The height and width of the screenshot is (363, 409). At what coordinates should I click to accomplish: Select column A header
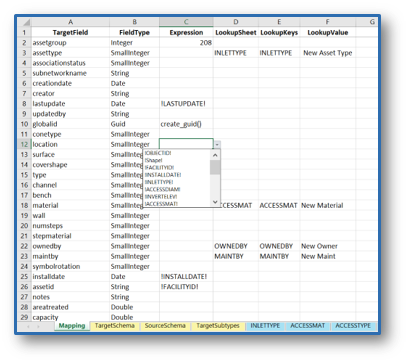click(70, 22)
